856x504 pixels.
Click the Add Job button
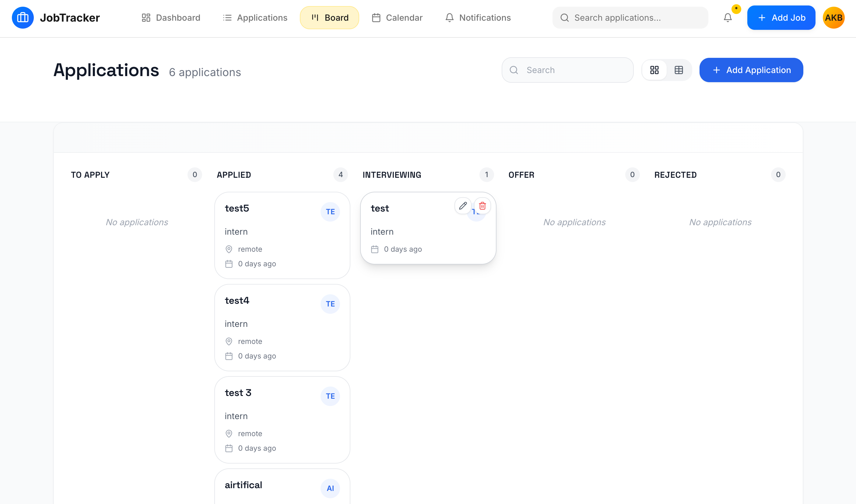pyautogui.click(x=781, y=18)
